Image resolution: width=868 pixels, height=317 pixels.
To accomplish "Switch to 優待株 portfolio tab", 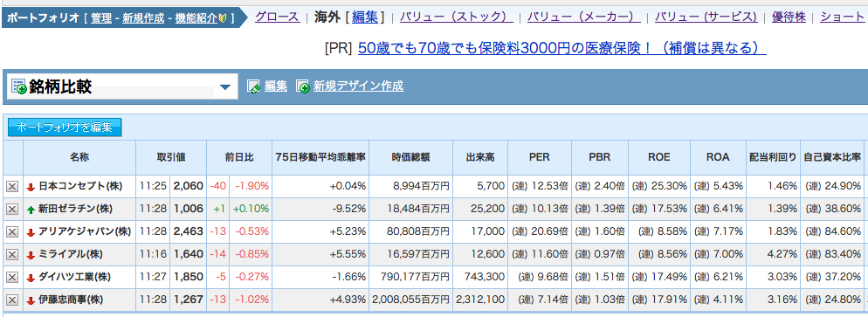I will click(789, 17).
